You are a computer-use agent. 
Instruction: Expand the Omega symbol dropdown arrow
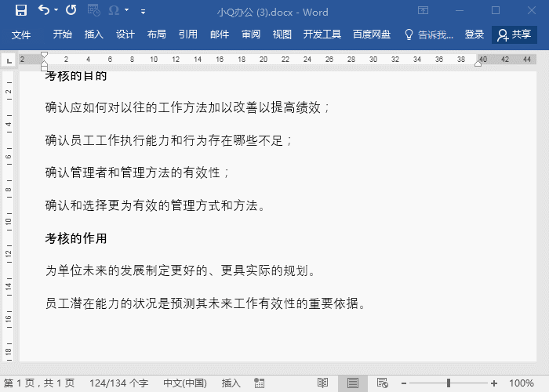tap(127, 10)
